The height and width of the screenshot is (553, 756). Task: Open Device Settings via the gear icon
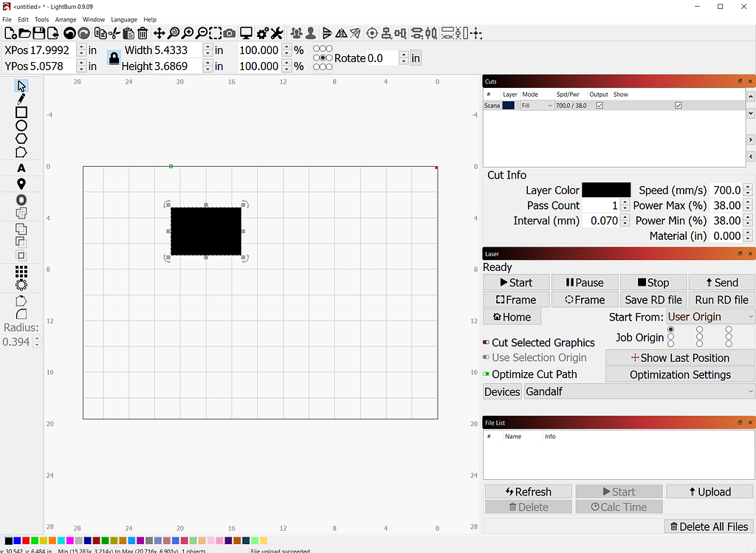pos(263,33)
